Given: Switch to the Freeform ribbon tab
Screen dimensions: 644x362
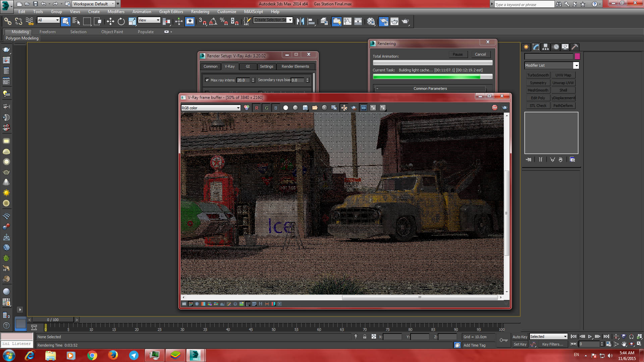Looking at the screenshot, I should coord(48,32).
